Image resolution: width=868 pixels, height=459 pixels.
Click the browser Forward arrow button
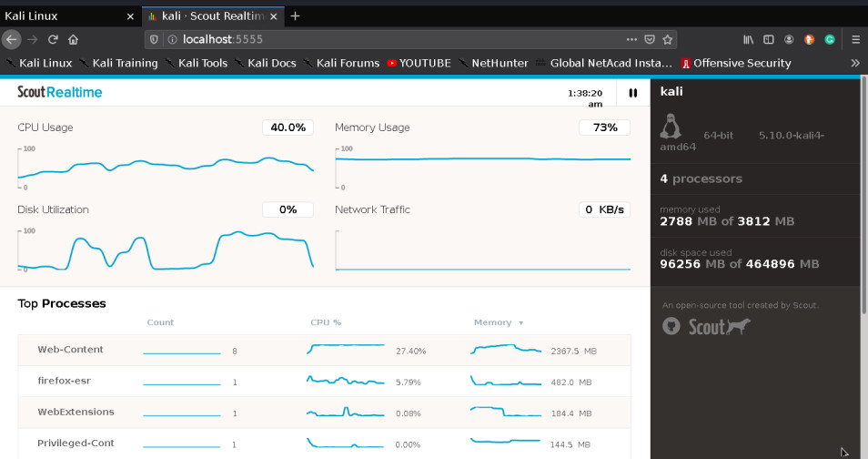[33, 39]
